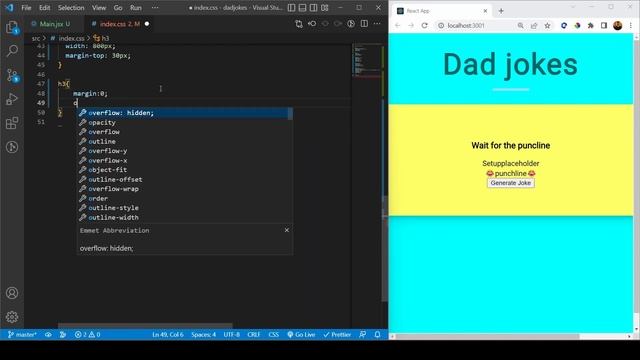The image size is (640, 360).
Task: Click the master branch status bar item
Action: [22, 335]
